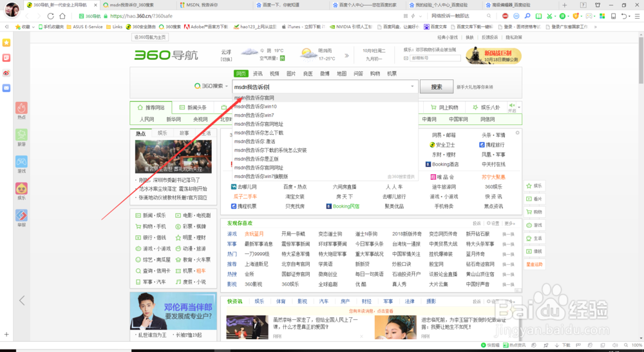Go to browser Home page icon
The width and height of the screenshot is (644, 352).
pos(62,16)
